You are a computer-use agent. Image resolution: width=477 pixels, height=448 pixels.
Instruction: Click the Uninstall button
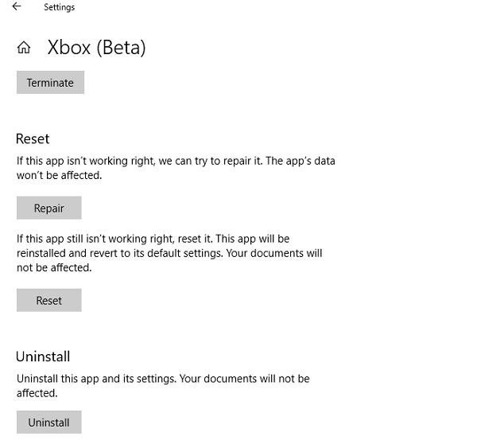[x=48, y=423]
